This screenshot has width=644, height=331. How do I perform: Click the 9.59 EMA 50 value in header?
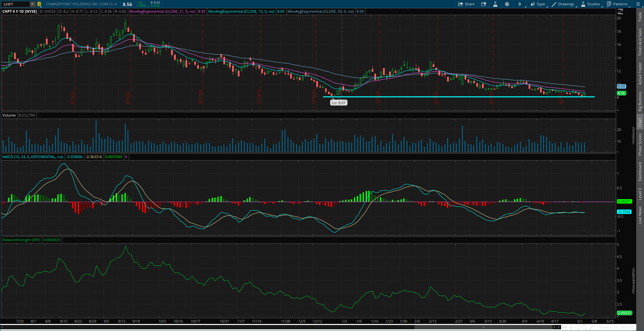360,11
